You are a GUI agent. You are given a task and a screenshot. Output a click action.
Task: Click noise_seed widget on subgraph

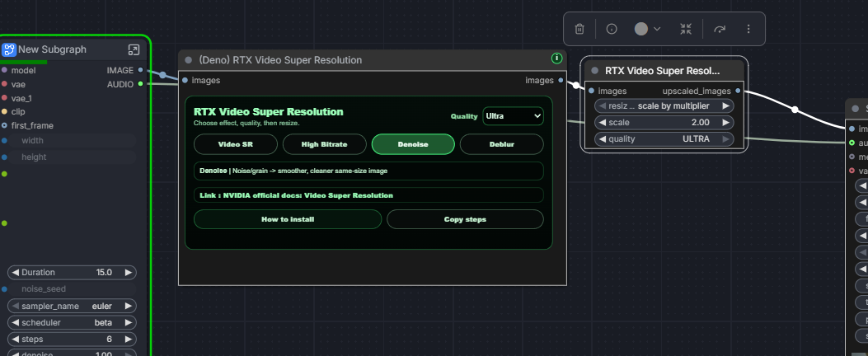click(x=72, y=289)
